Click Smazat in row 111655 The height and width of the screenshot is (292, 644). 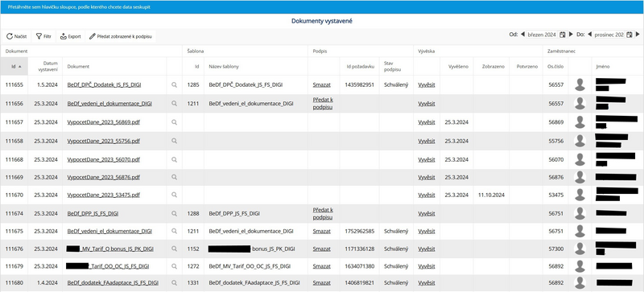click(x=321, y=85)
